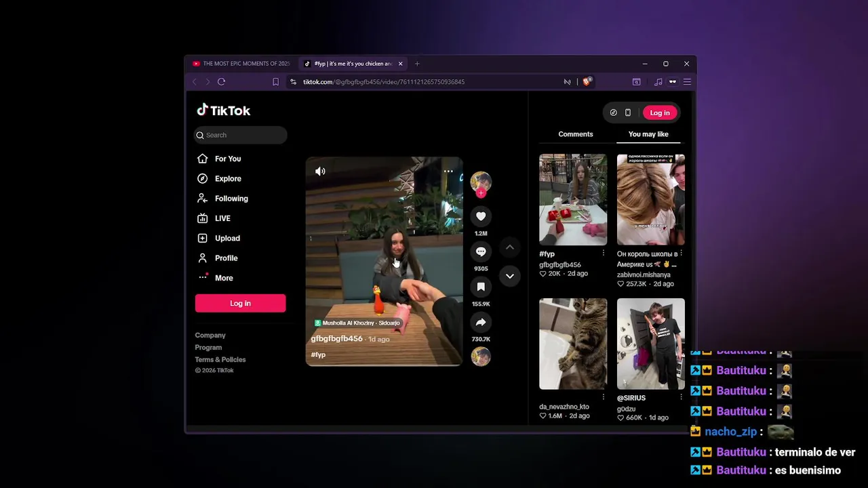
Task: Click the coin icon next to Log in
Action: [613, 113]
